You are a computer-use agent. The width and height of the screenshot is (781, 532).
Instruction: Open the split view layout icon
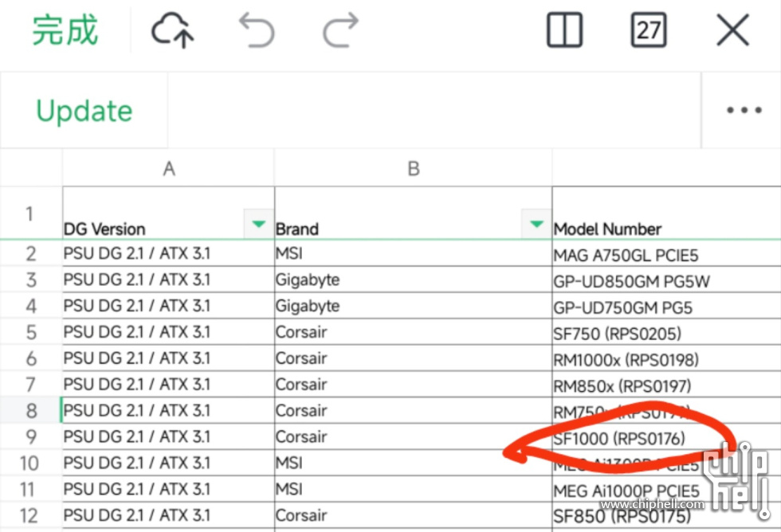[x=564, y=30]
